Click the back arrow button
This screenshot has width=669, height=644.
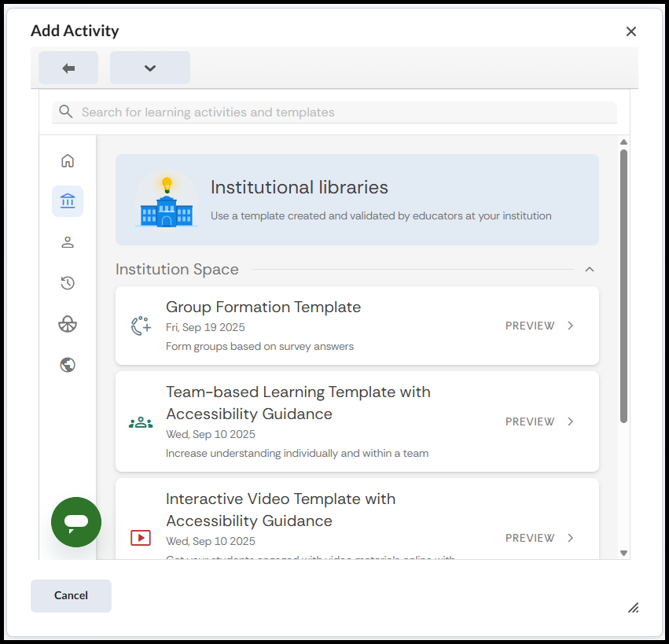pyautogui.click(x=68, y=68)
